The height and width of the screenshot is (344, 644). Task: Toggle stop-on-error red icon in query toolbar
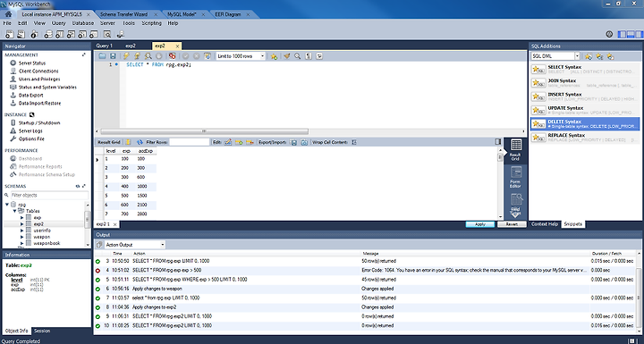172,56
